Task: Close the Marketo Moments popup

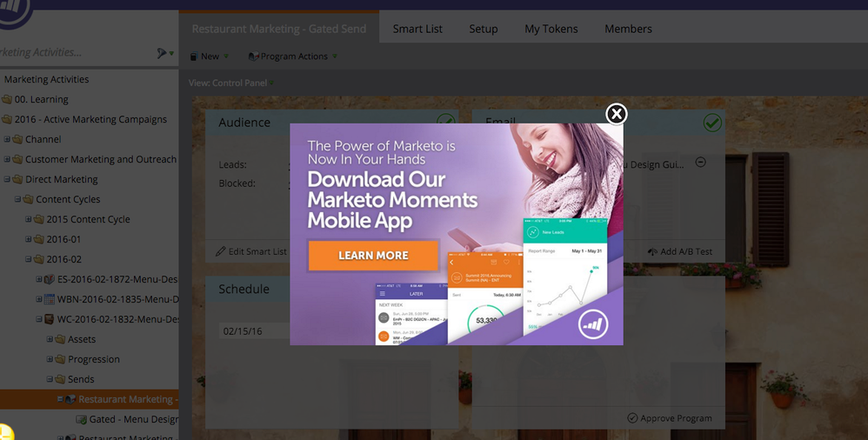Action: [616, 114]
